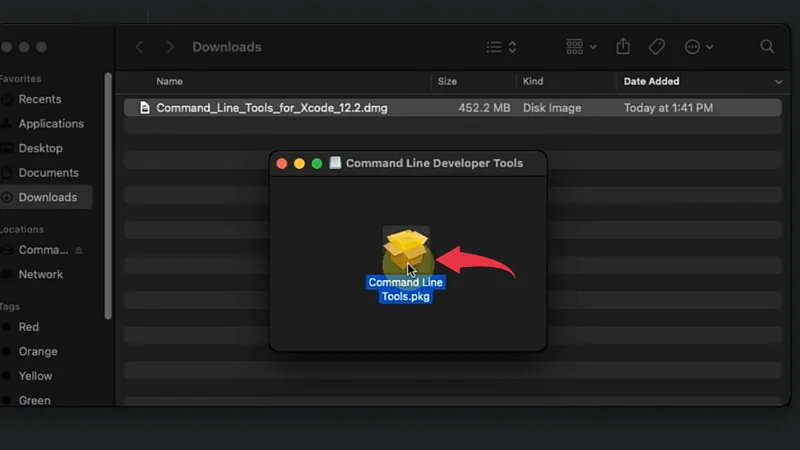The width and height of the screenshot is (800, 450).
Task: Open the Command Line Tools.pkg installer icon
Action: click(x=405, y=252)
